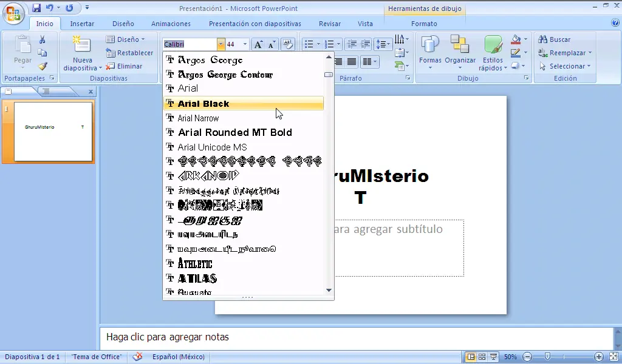
Task: Open the Vista tab
Action: tap(365, 24)
